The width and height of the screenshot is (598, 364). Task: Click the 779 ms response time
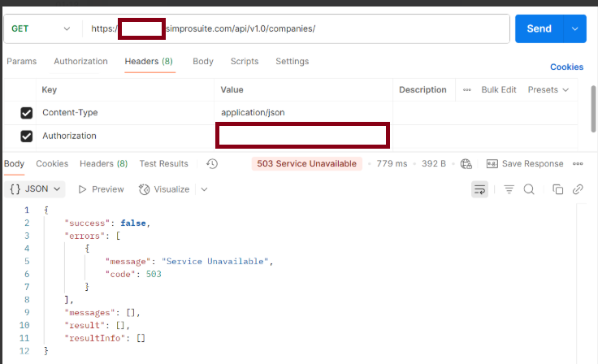(x=392, y=163)
